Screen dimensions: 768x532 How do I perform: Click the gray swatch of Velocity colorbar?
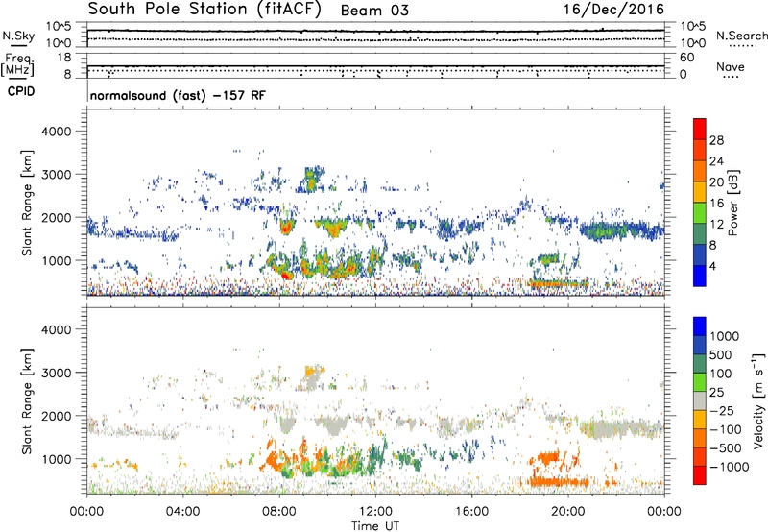tap(700, 400)
